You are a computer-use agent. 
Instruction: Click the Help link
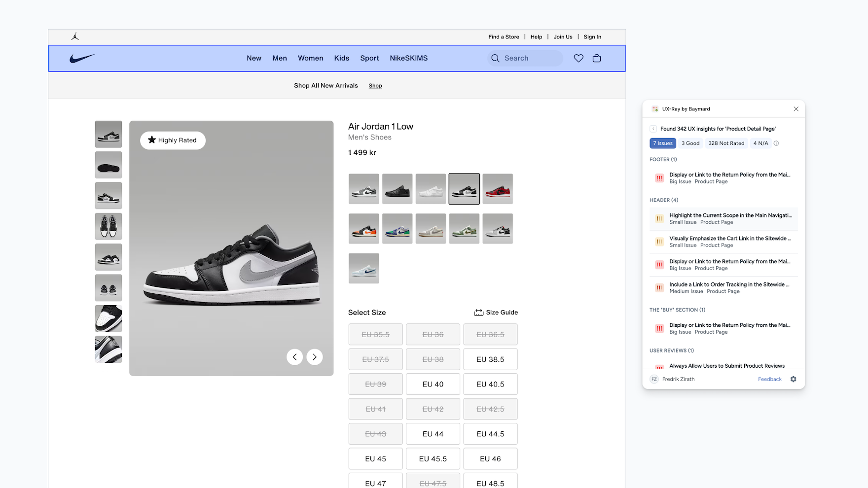pyautogui.click(x=536, y=37)
